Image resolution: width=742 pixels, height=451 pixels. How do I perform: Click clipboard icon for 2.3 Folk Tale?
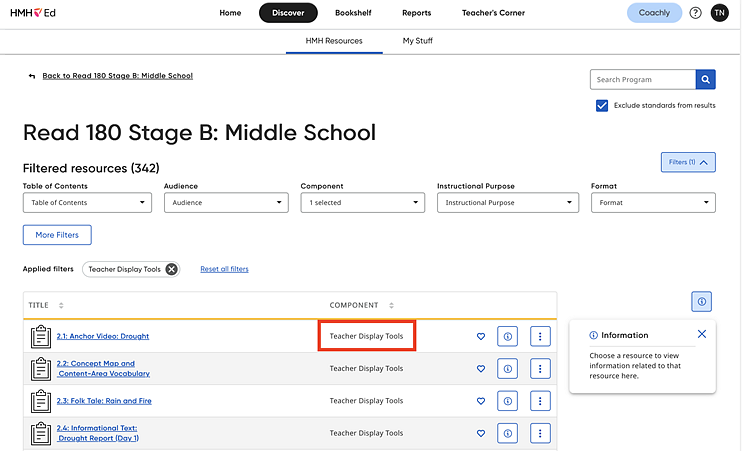[x=41, y=401]
